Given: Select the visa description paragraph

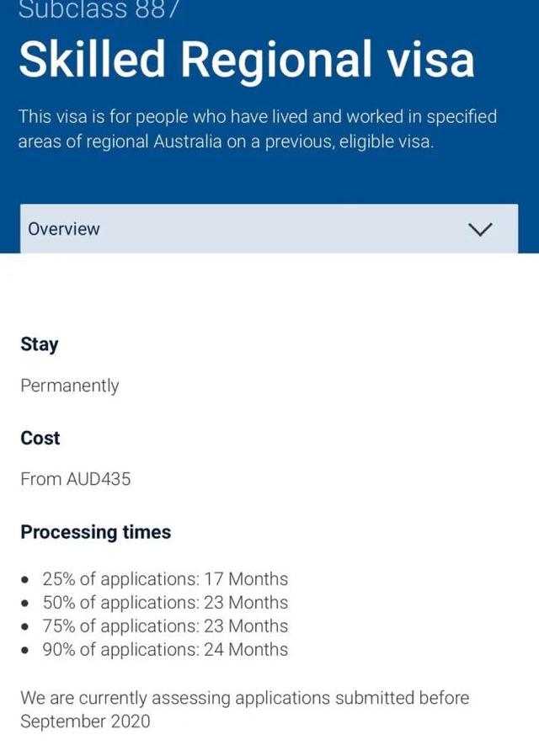Looking at the screenshot, I should pos(258,129).
